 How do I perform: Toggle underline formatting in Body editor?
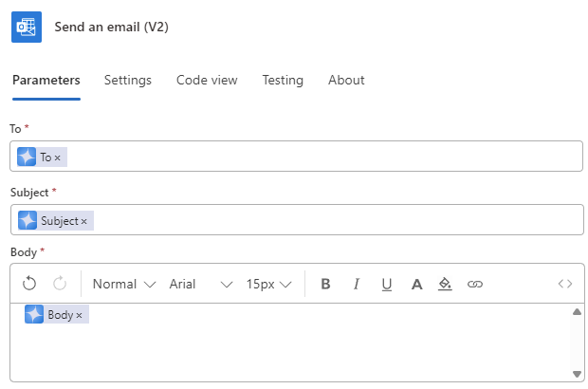tap(387, 285)
